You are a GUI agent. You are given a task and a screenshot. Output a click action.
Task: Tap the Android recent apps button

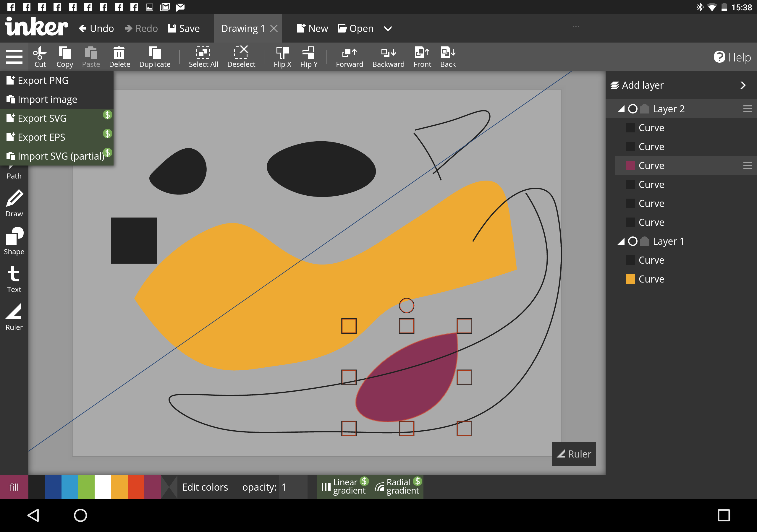point(724,515)
